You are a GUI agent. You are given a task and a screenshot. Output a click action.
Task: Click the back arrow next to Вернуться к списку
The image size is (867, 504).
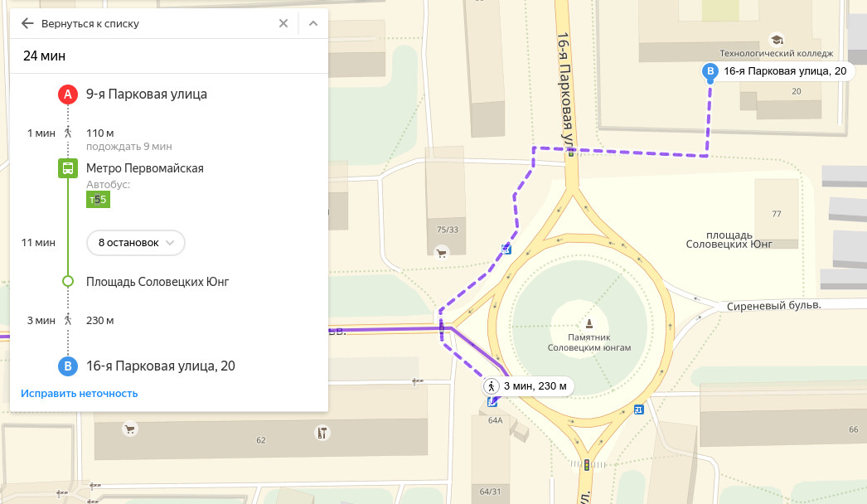[27, 23]
